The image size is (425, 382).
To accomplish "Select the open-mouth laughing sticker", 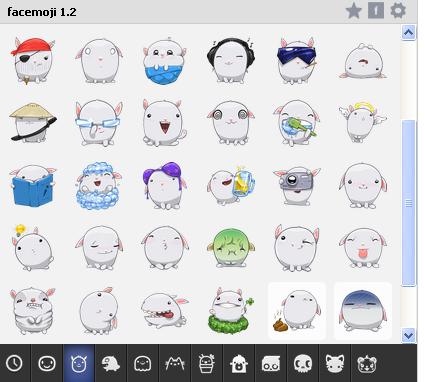I will point(164,123).
